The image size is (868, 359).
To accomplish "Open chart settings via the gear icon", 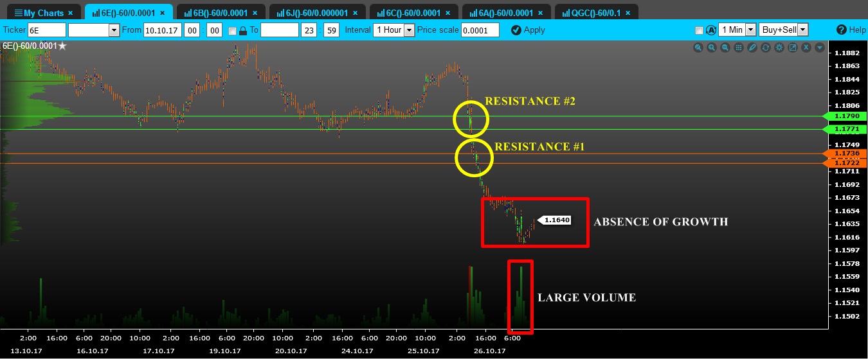I will pyautogui.click(x=779, y=48).
